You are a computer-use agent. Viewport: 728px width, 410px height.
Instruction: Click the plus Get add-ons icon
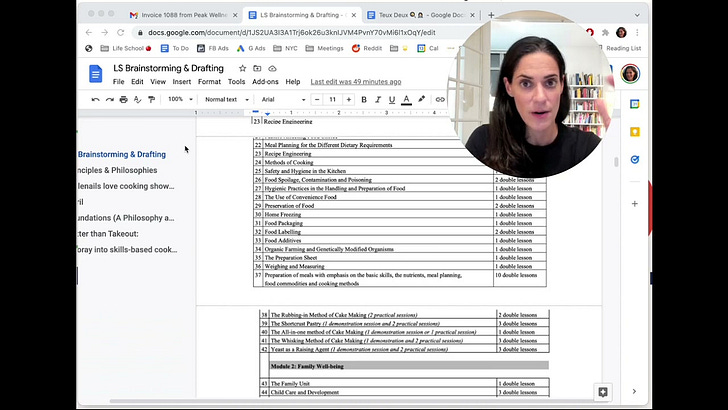click(x=635, y=203)
